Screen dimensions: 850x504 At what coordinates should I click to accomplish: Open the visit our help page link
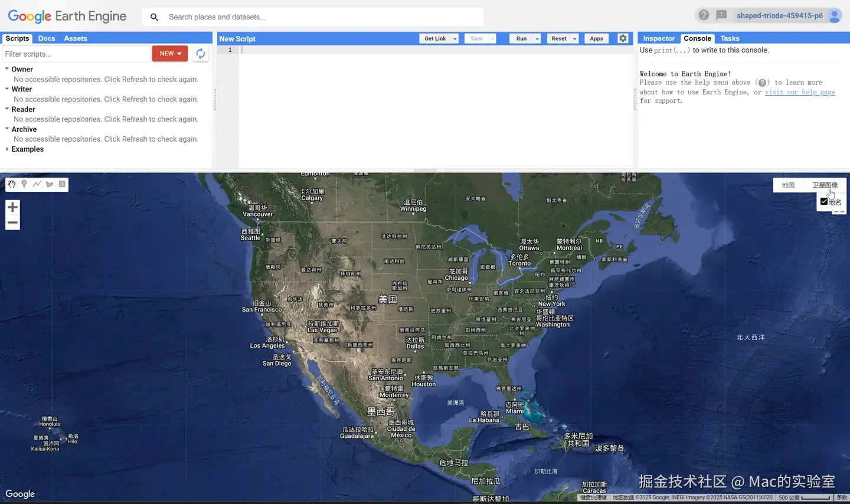point(800,92)
